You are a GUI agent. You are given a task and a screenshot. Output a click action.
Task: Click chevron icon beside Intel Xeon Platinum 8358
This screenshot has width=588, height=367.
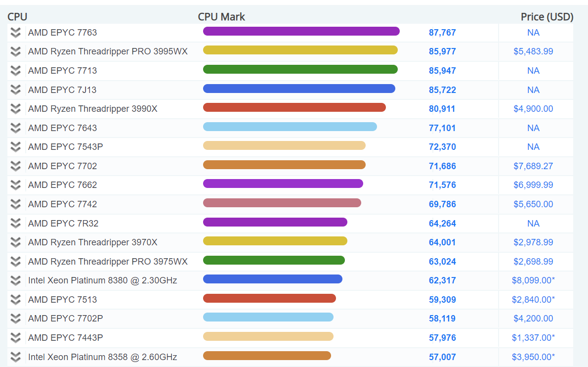coord(16,357)
